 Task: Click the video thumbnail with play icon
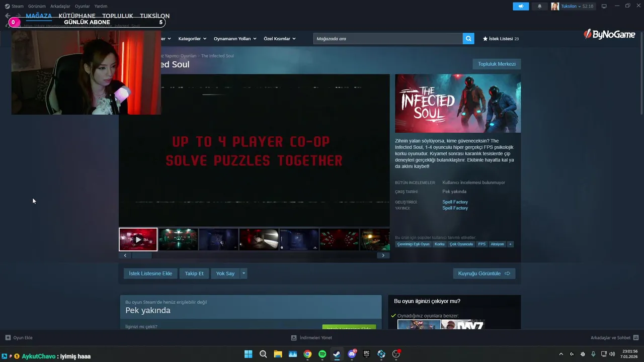coord(138,239)
